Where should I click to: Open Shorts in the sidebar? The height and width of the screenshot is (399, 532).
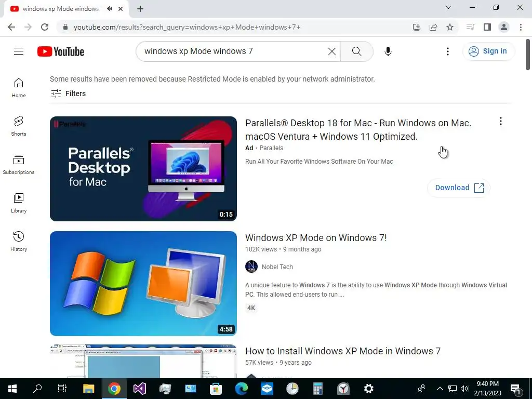[19, 126]
